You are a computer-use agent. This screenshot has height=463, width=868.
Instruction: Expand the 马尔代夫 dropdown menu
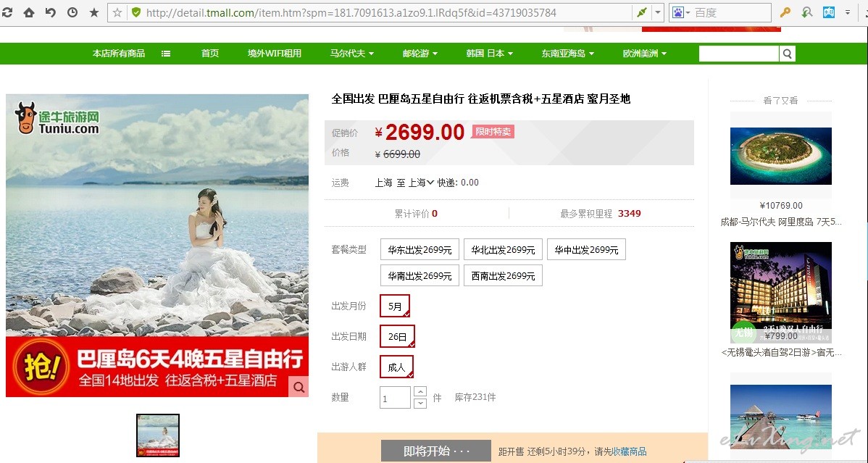352,54
